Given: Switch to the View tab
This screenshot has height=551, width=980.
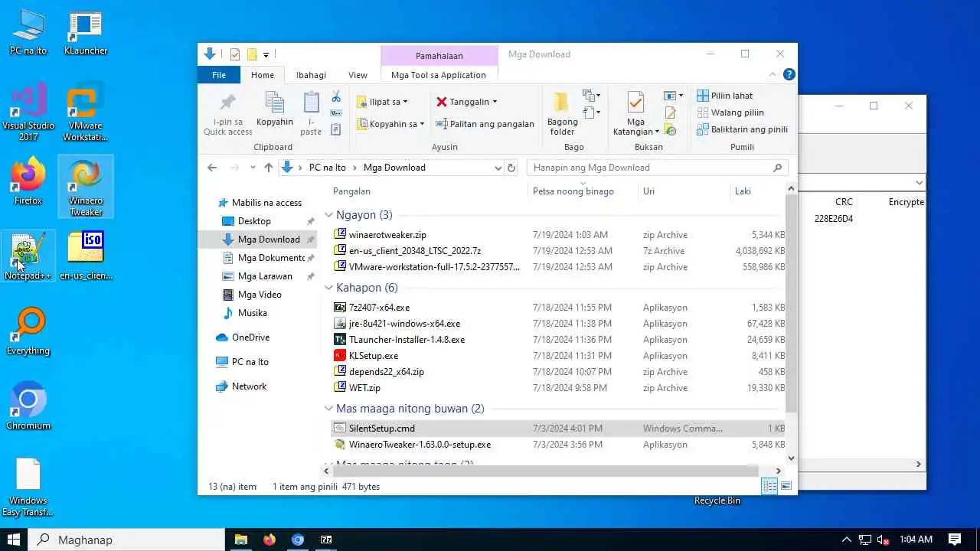Looking at the screenshot, I should [x=358, y=75].
